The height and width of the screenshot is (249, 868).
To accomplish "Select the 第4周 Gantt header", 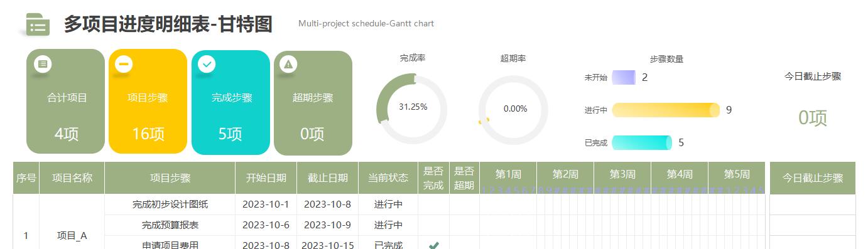I will click(x=680, y=174).
